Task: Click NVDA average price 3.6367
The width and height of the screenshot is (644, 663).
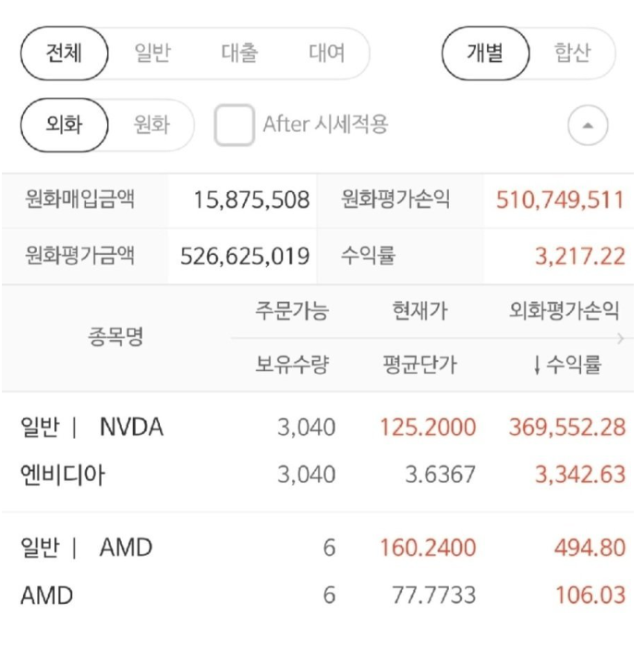Action: tap(441, 475)
